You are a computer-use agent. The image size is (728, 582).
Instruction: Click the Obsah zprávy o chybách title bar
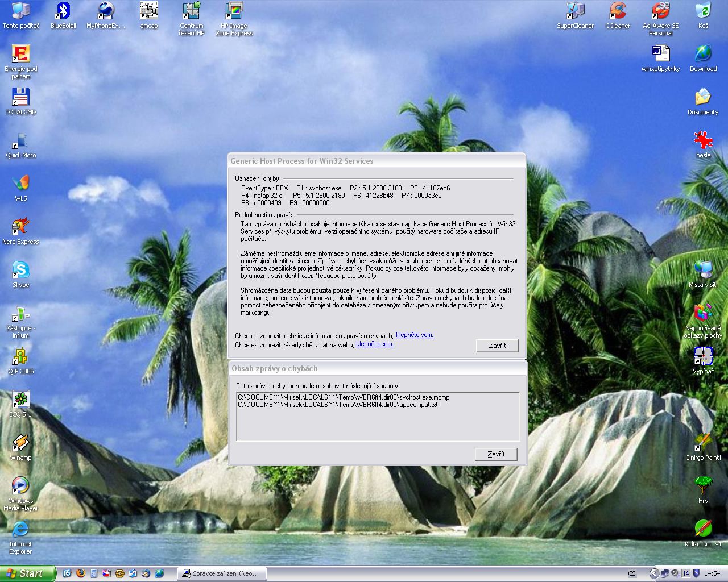pos(378,368)
